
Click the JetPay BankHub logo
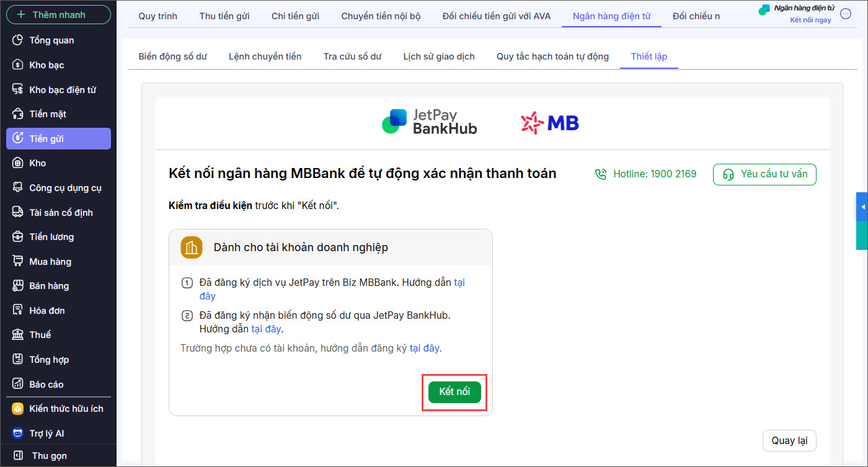tap(430, 122)
